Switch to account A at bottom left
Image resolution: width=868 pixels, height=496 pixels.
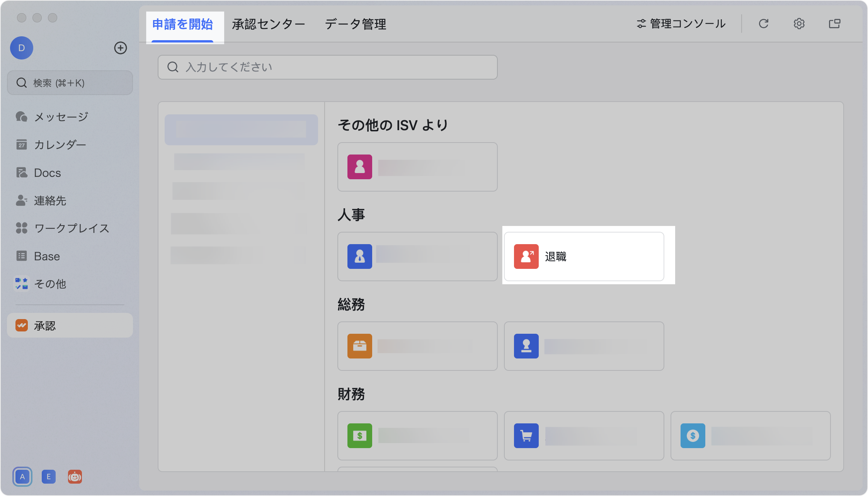(22, 477)
